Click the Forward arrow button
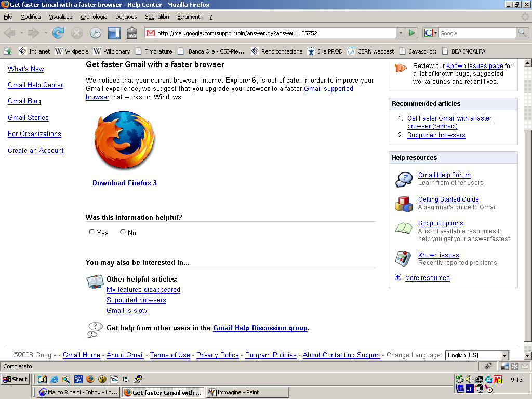This screenshot has width=532, height=399. (34, 33)
